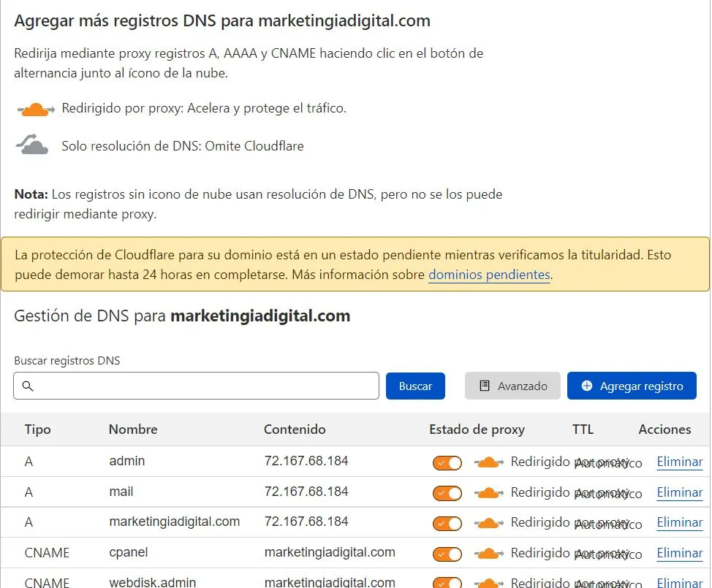Click the orange cloud icon in the cpanel row
Viewport: 712px width, 588px height.
[x=488, y=554]
